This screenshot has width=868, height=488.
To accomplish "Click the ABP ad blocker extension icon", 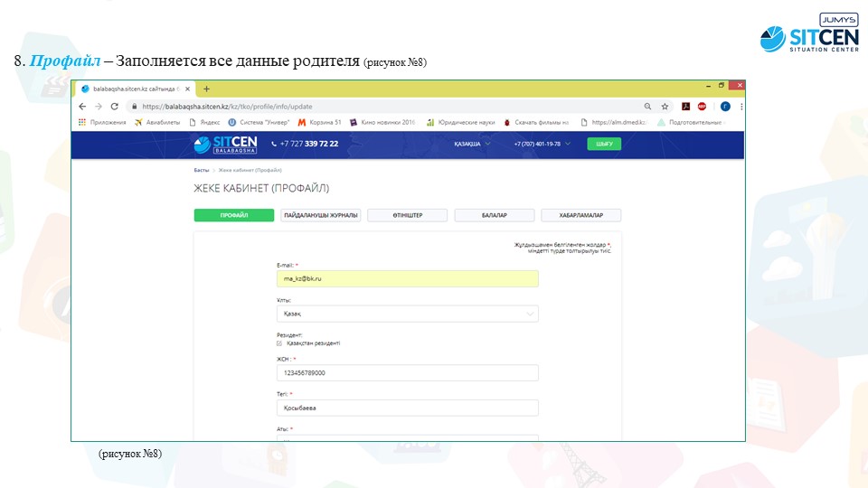I will click(702, 106).
